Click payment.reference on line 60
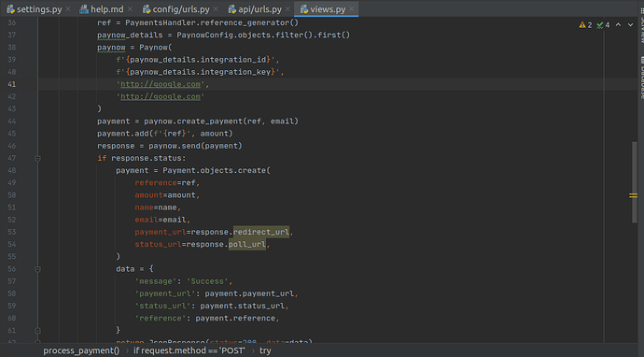The height and width of the screenshot is (357, 644). coord(235,319)
